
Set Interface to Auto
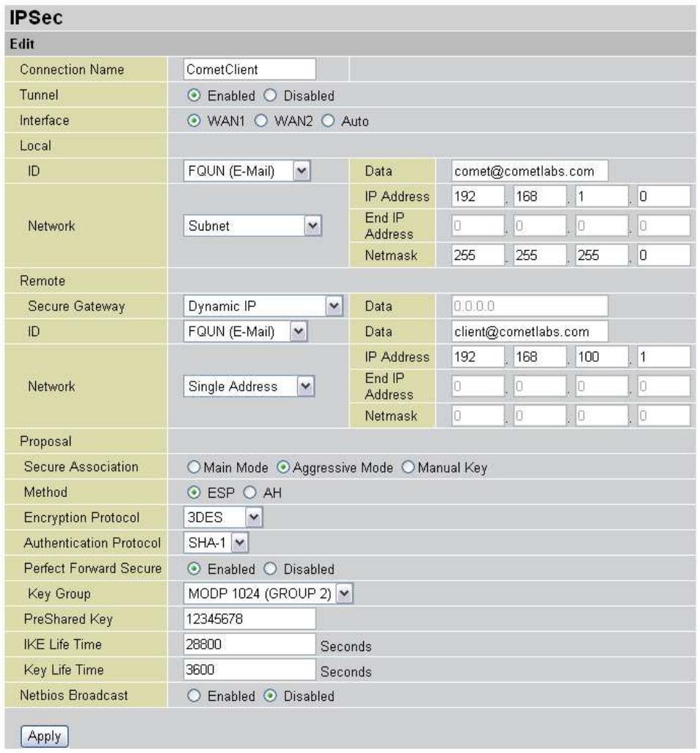pos(328,120)
